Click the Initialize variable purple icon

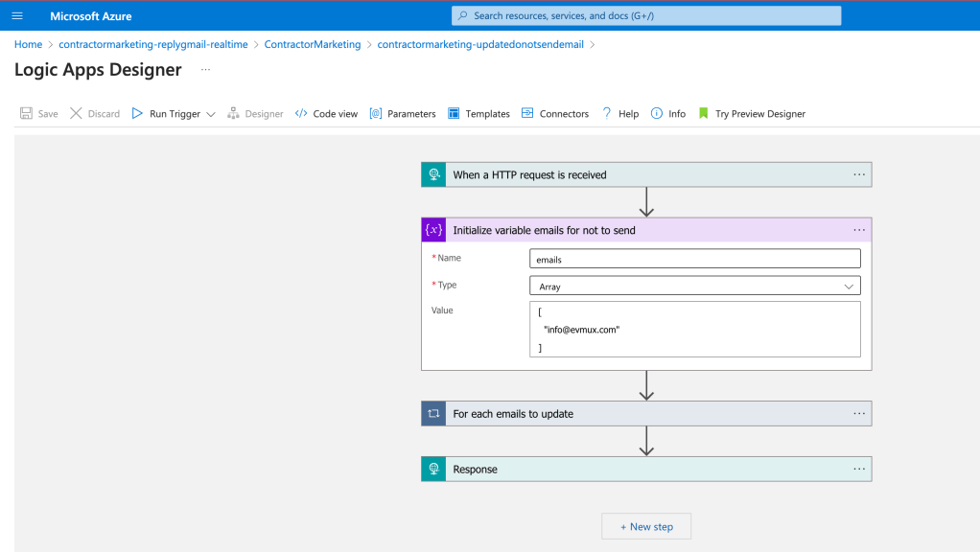433,230
